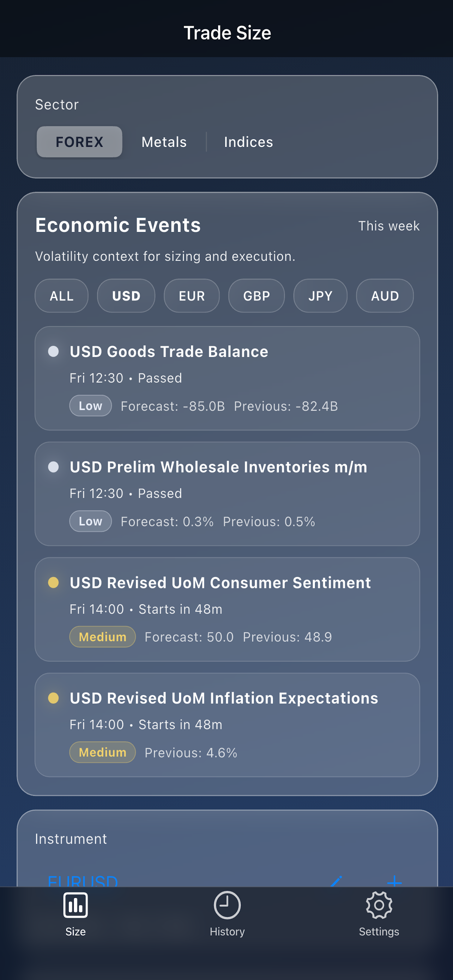Tap the plus icon to add instrument
The width and height of the screenshot is (453, 980).
click(x=394, y=881)
